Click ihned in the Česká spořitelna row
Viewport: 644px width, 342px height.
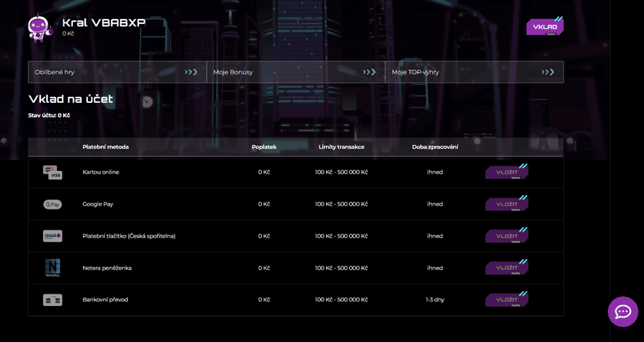(435, 236)
